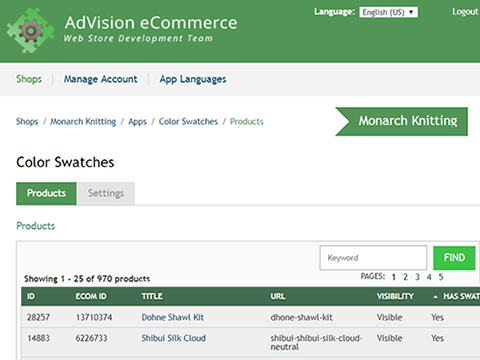Open App Languages menu item
This screenshot has width=480, height=360.
tap(193, 79)
